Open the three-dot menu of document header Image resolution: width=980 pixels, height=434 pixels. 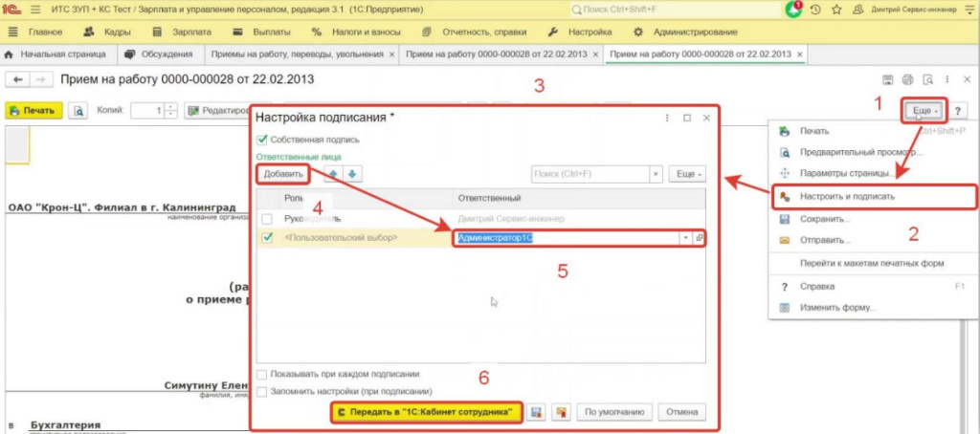coord(948,79)
